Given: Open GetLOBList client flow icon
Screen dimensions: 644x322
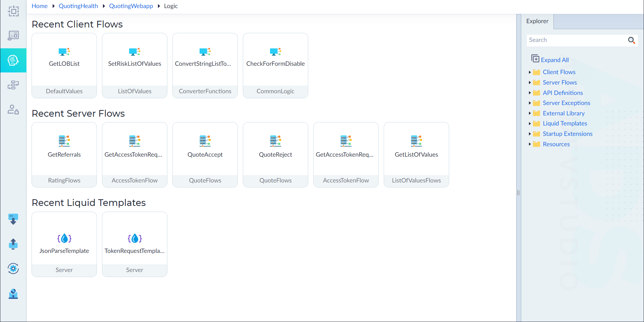Looking at the screenshot, I should [64, 52].
